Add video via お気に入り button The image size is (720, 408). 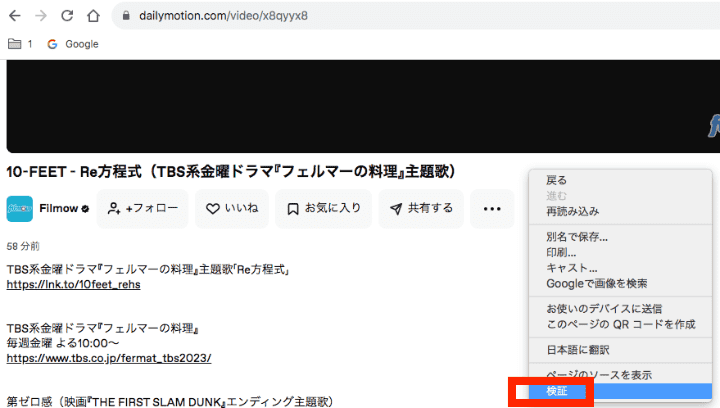point(323,209)
